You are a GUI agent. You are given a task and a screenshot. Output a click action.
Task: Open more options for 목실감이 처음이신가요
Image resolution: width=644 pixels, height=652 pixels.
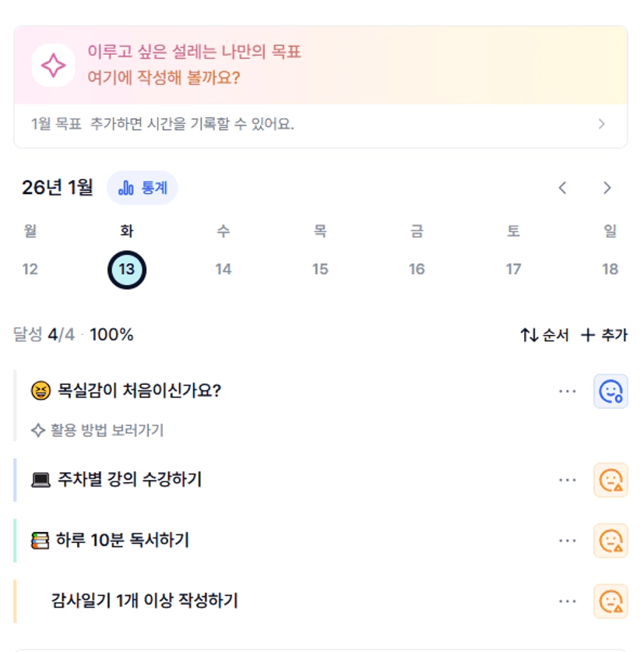pos(568,391)
